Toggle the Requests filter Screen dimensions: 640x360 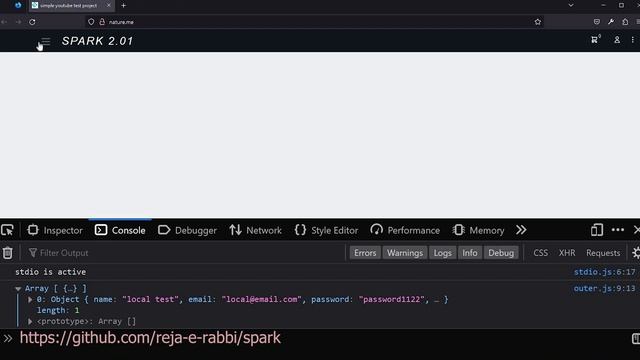[x=603, y=253]
